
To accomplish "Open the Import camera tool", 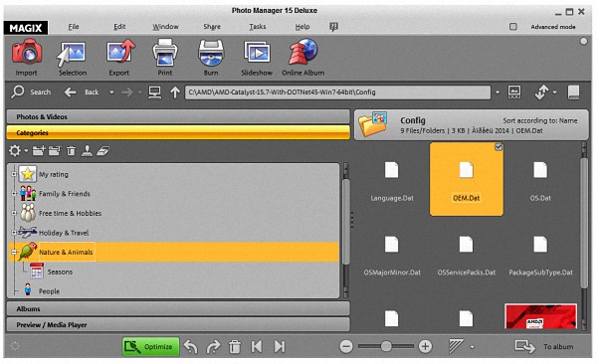I will tap(26, 57).
